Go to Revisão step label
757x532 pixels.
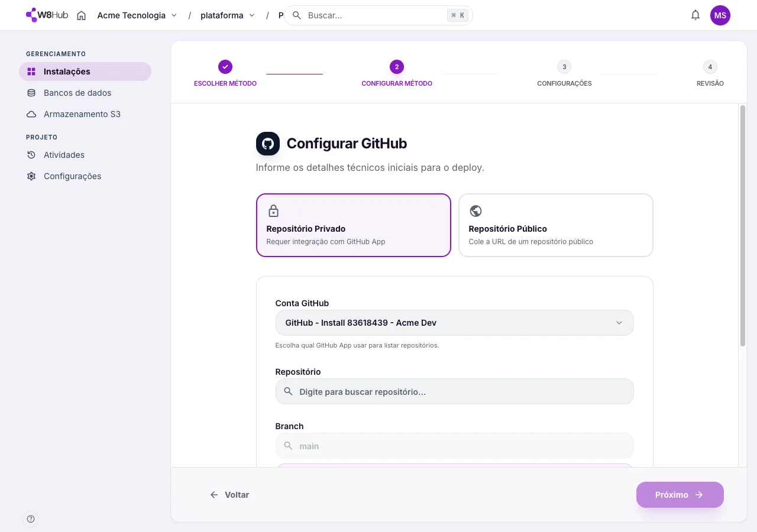pos(710,83)
